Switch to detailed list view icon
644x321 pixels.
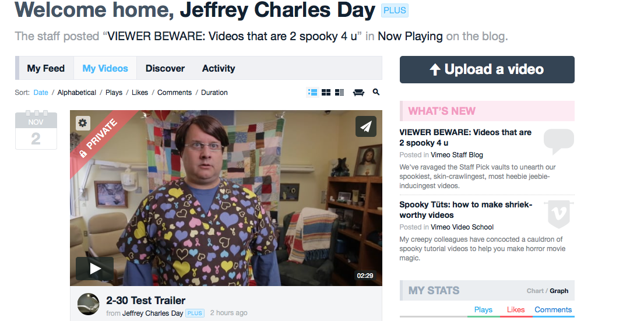(x=313, y=93)
